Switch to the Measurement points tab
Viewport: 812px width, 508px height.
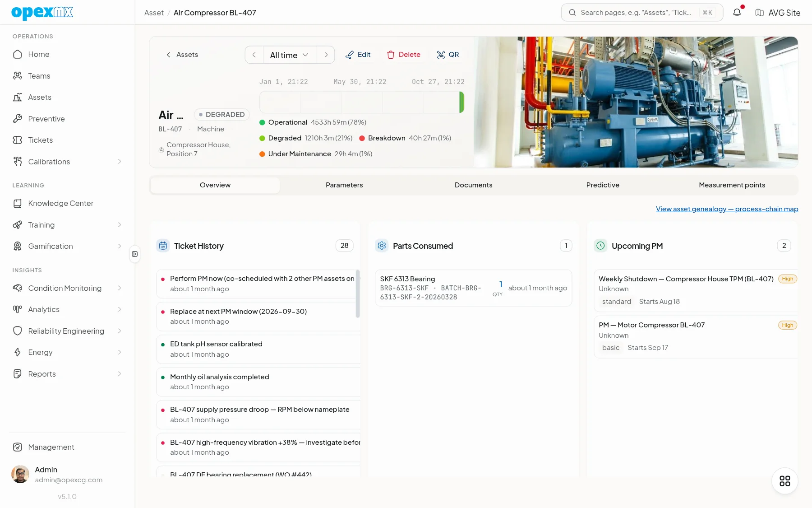pos(732,185)
